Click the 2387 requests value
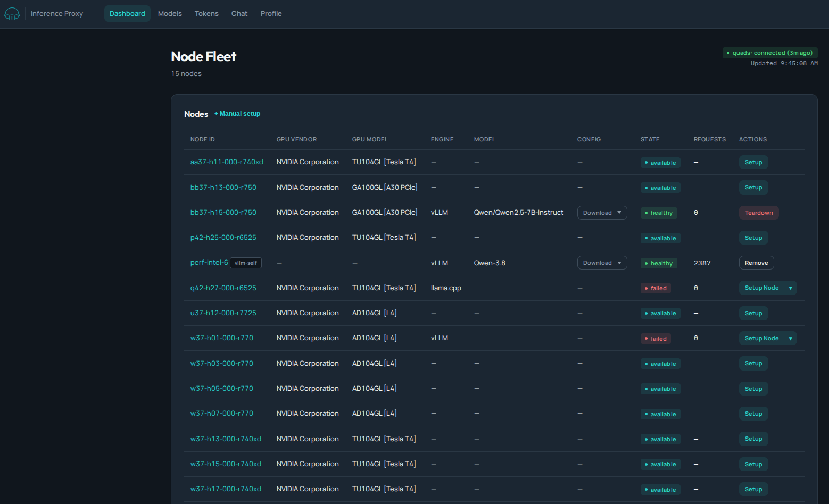The height and width of the screenshot is (504, 829). 702,263
